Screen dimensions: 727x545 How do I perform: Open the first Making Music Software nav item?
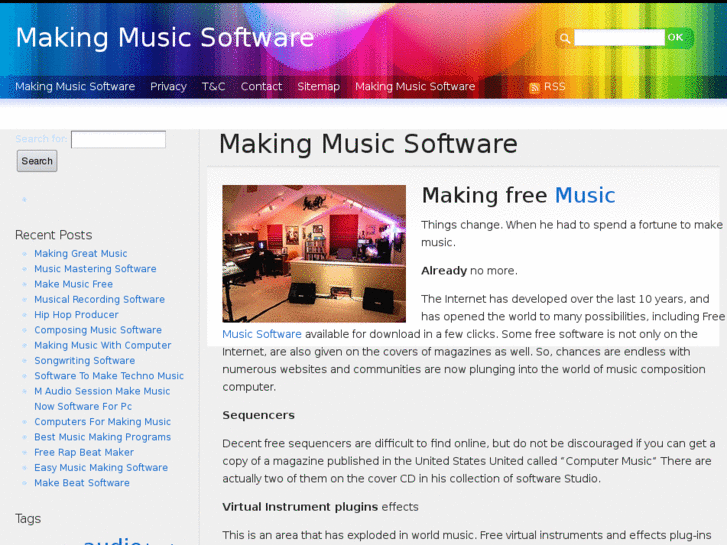(x=75, y=86)
